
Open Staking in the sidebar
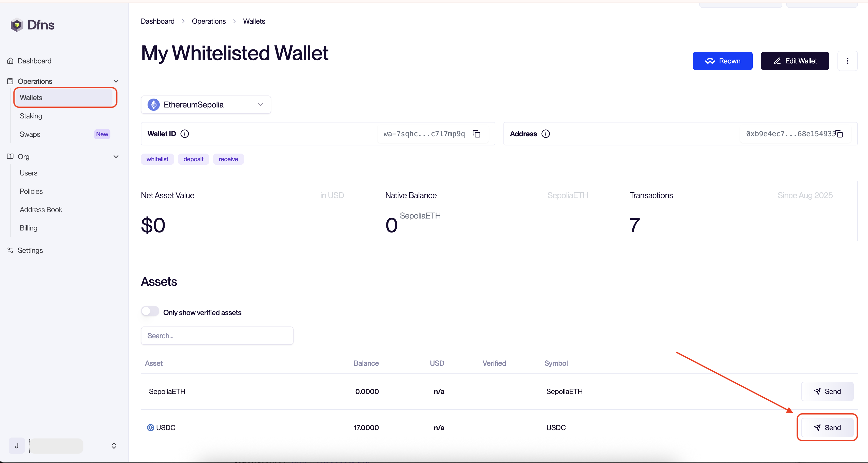click(31, 116)
